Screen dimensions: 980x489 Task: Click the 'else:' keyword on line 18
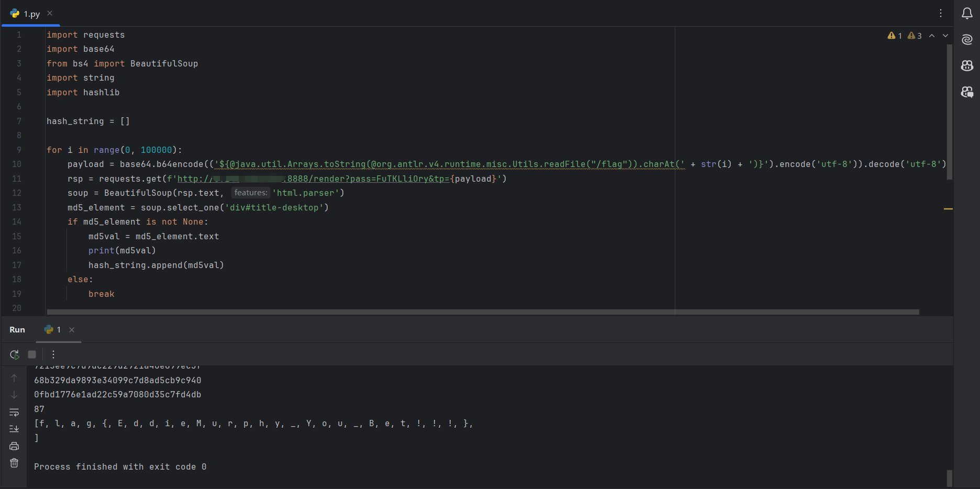click(x=80, y=280)
